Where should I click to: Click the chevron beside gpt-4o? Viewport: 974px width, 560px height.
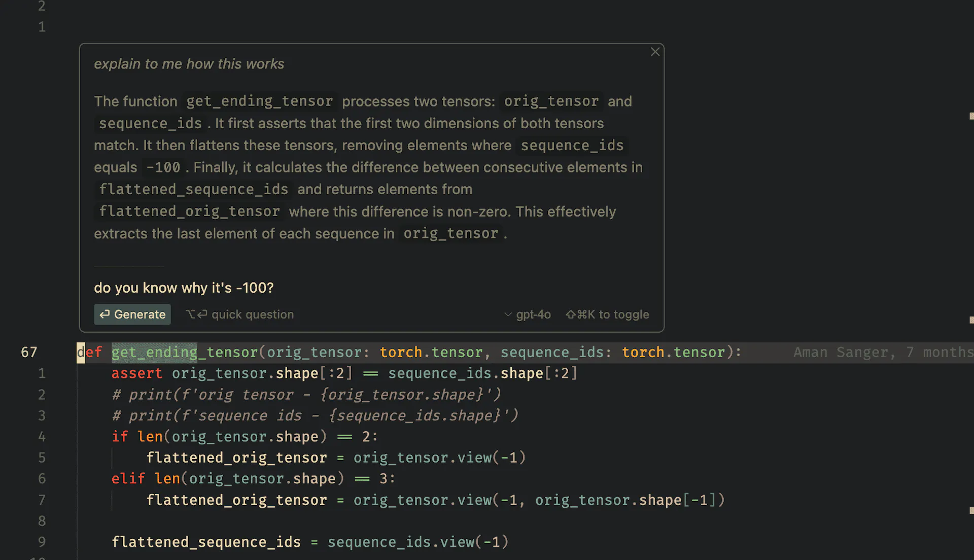tap(508, 314)
